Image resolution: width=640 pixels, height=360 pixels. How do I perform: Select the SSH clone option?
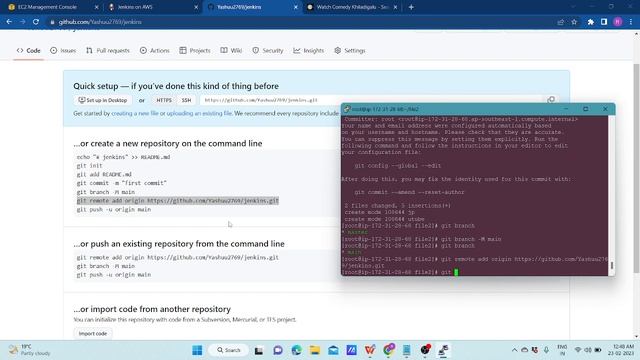186,100
